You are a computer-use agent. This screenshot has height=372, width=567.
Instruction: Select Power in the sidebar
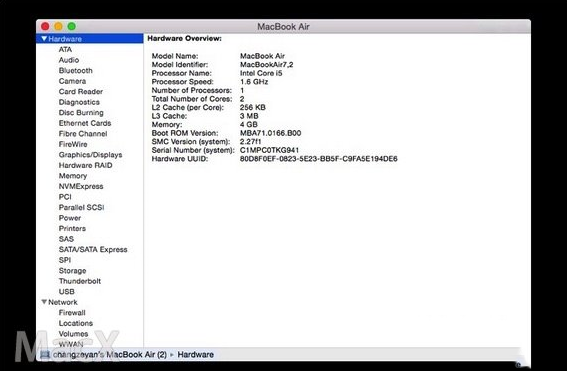70,218
